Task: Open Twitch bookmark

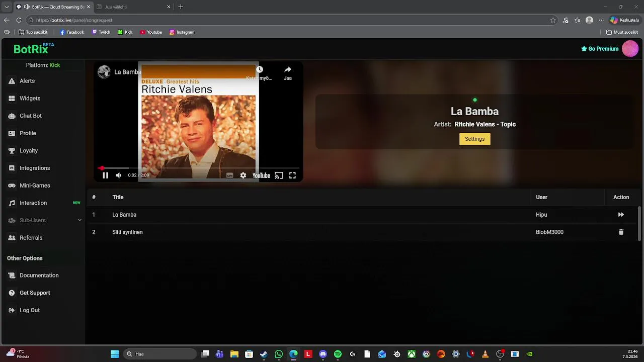Action: tap(101, 32)
